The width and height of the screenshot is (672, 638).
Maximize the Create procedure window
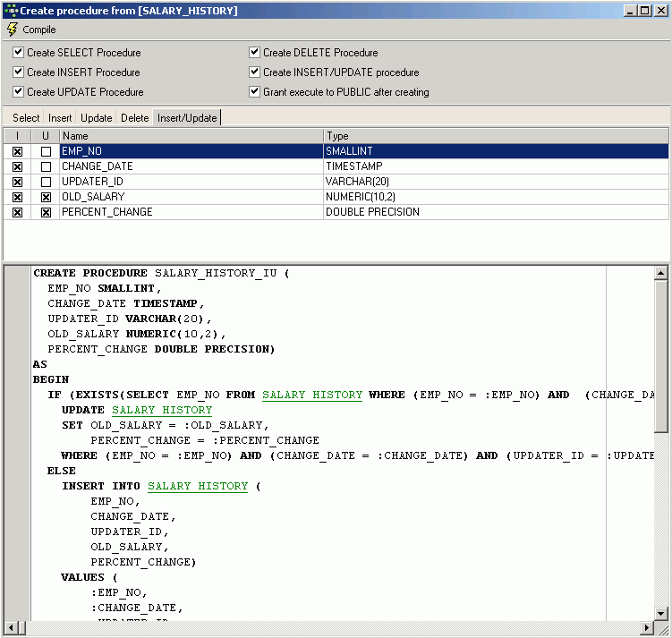(x=644, y=10)
